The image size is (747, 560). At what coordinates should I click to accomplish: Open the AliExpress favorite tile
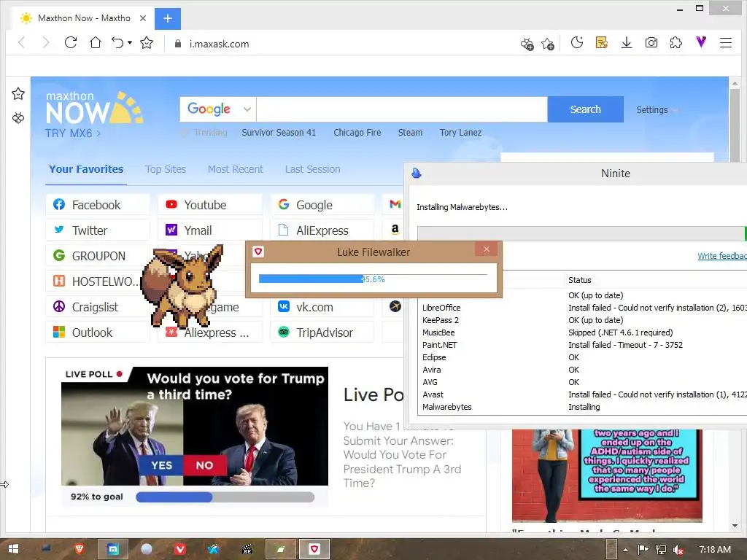(322, 230)
